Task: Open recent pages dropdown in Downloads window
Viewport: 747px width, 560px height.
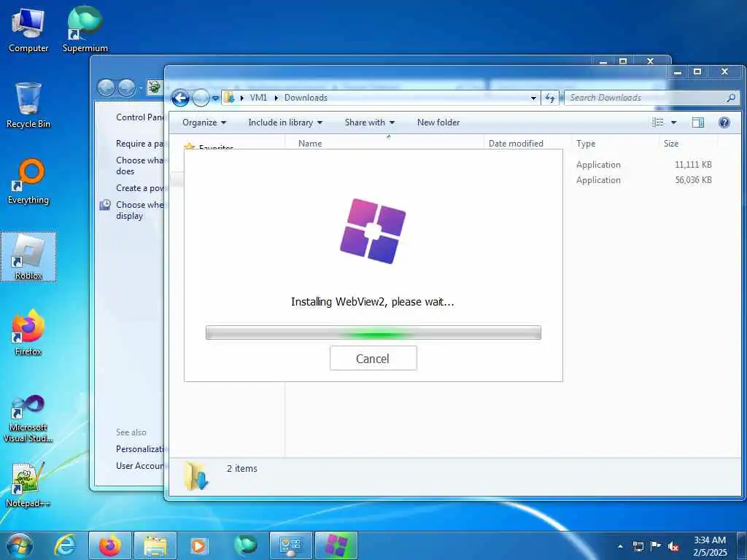Action: (x=215, y=98)
